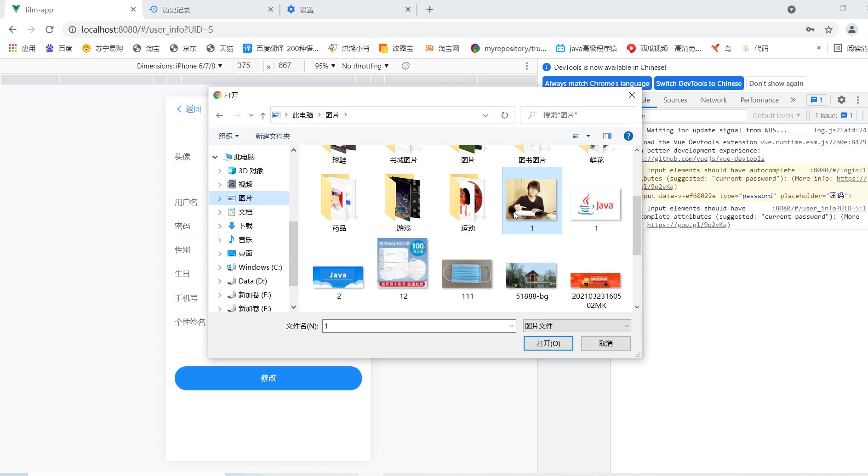Image resolution: width=868 pixels, height=476 pixels.
Task: Open the file dialog help icon
Action: pyautogui.click(x=628, y=136)
